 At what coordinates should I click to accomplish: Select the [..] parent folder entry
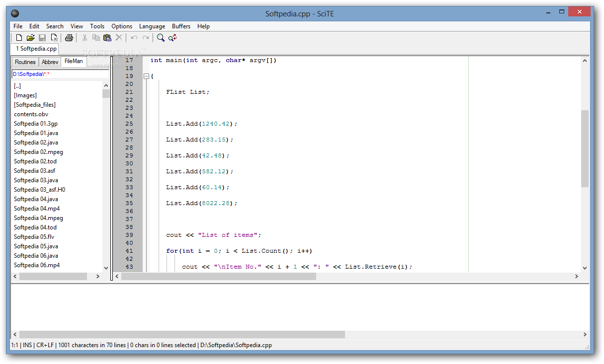click(17, 86)
